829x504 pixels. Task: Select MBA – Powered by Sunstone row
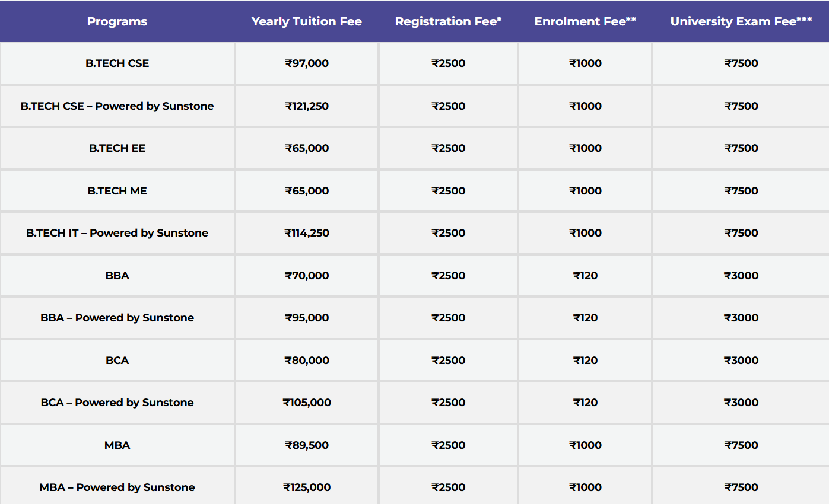pos(117,487)
